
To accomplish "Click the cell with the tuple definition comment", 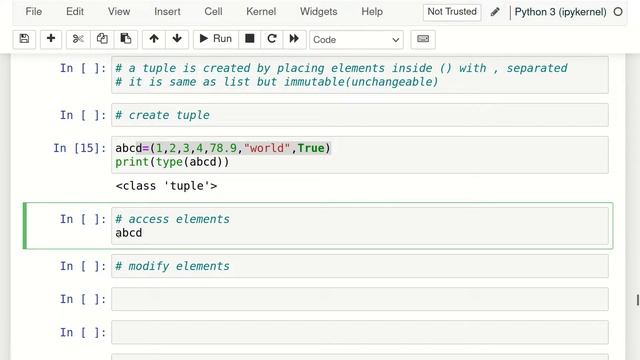I will (x=360, y=75).
